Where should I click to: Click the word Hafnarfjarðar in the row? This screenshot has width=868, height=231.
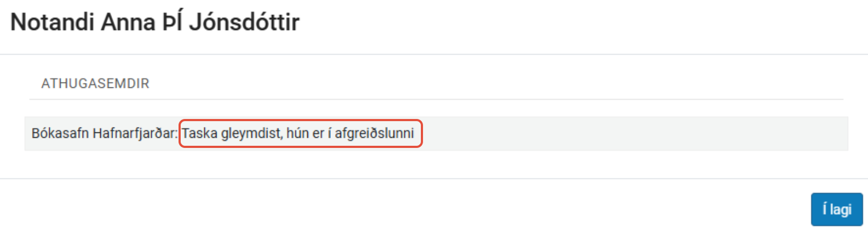pos(135,133)
